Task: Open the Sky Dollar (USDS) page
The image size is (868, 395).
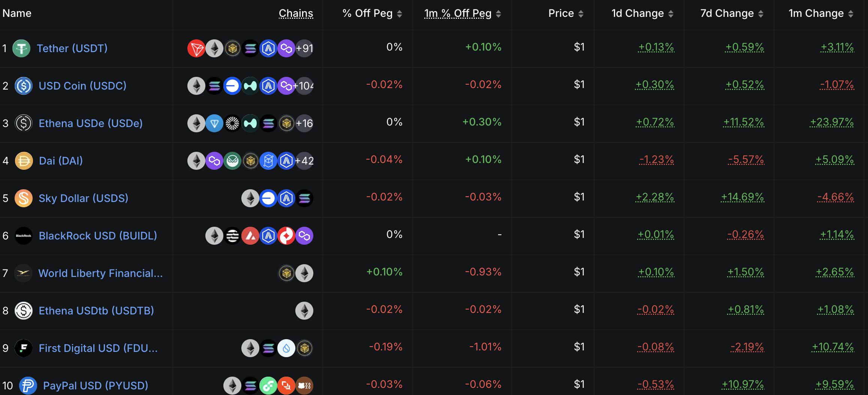Action: [84, 198]
